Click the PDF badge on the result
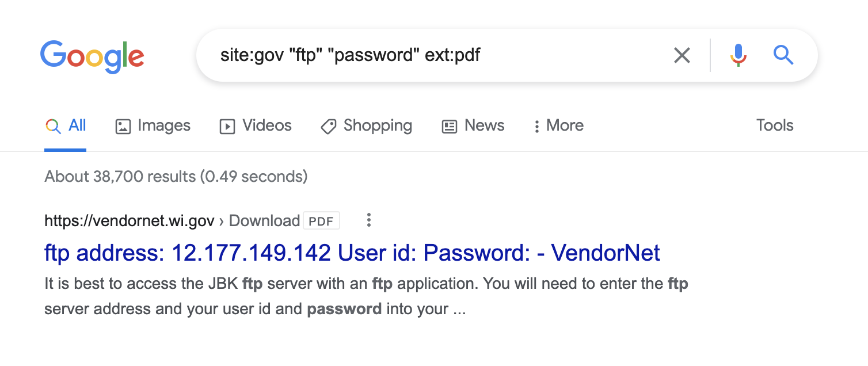The height and width of the screenshot is (366, 868). [321, 220]
